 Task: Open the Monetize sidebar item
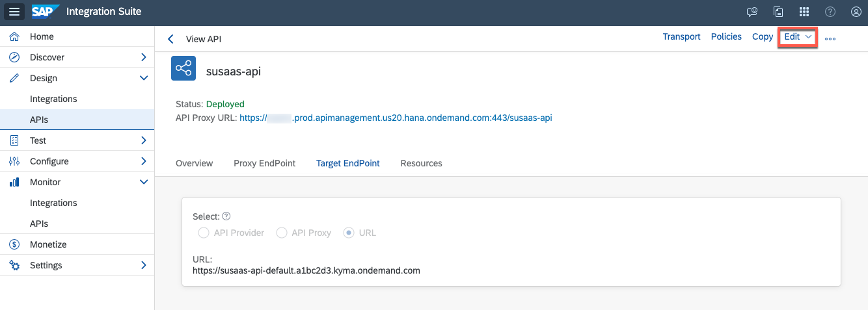pyautogui.click(x=77, y=244)
